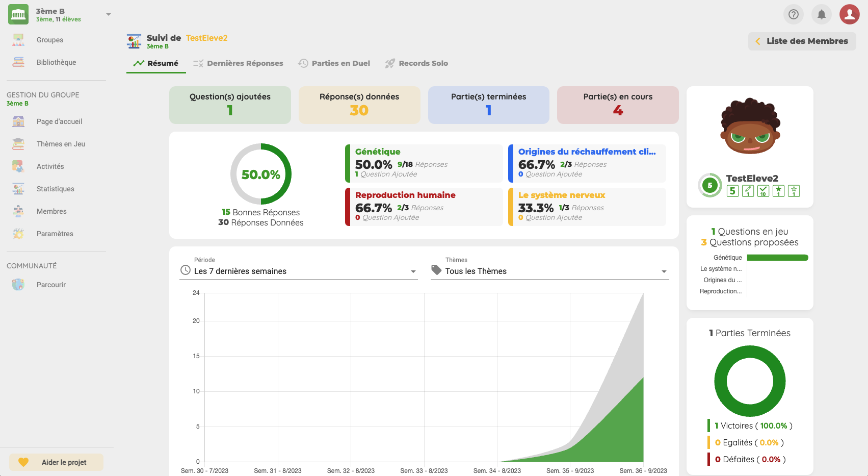Click the green Génétique progress bar
The height and width of the screenshot is (476, 868).
pos(777,258)
